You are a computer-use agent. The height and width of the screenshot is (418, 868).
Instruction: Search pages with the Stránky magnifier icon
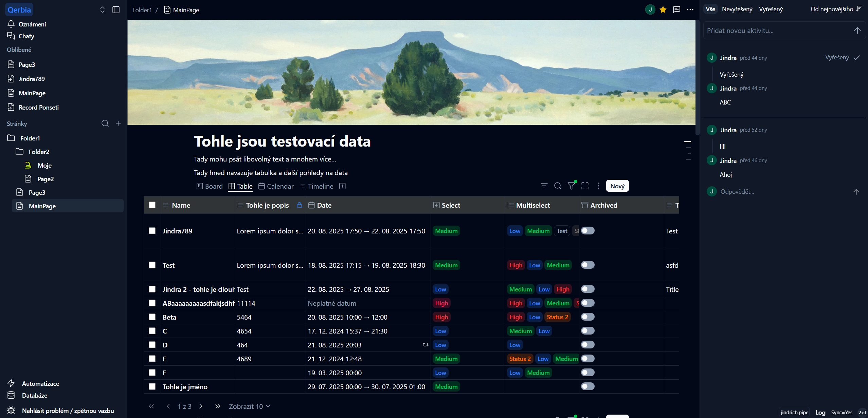pyautogui.click(x=105, y=123)
